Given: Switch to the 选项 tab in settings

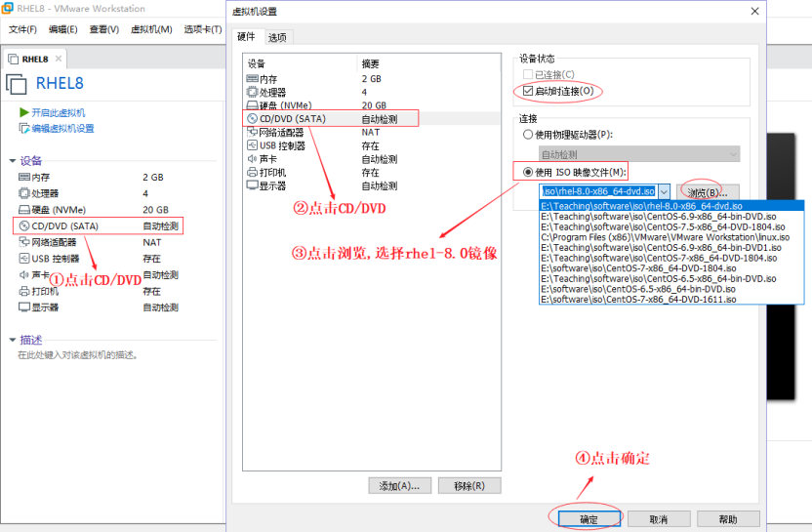Looking at the screenshot, I should pos(277,37).
